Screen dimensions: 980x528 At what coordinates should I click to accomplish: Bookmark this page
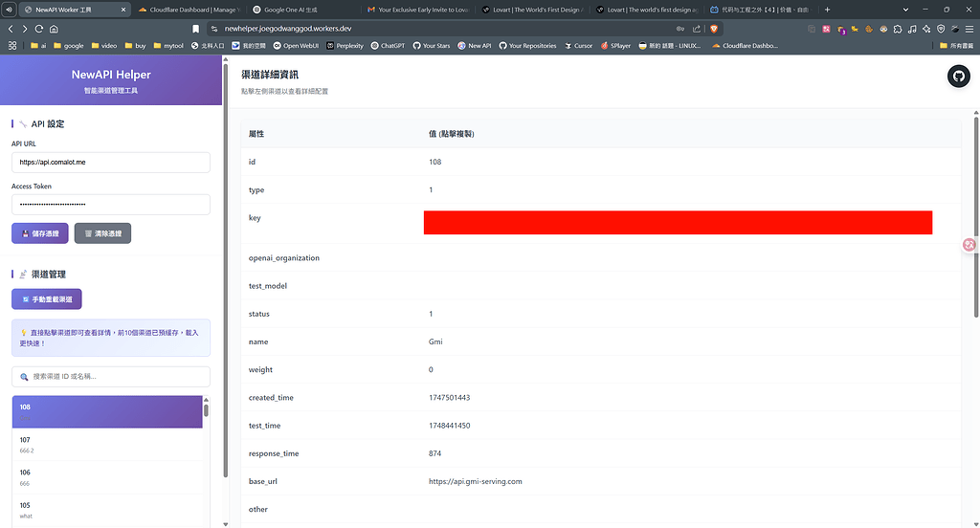point(195,29)
